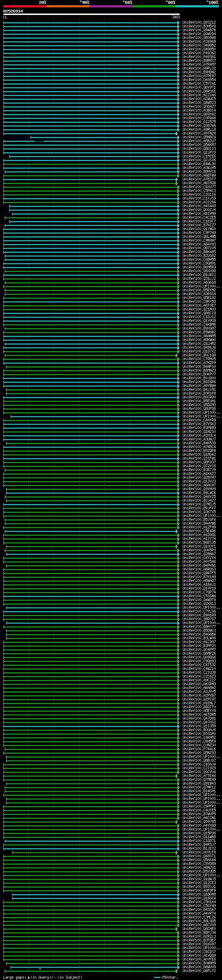This screenshot has width=222, height=980.
Task: Open last hit UniRef100_Q6FLV2
Action: pyautogui.click(x=199, y=971)
